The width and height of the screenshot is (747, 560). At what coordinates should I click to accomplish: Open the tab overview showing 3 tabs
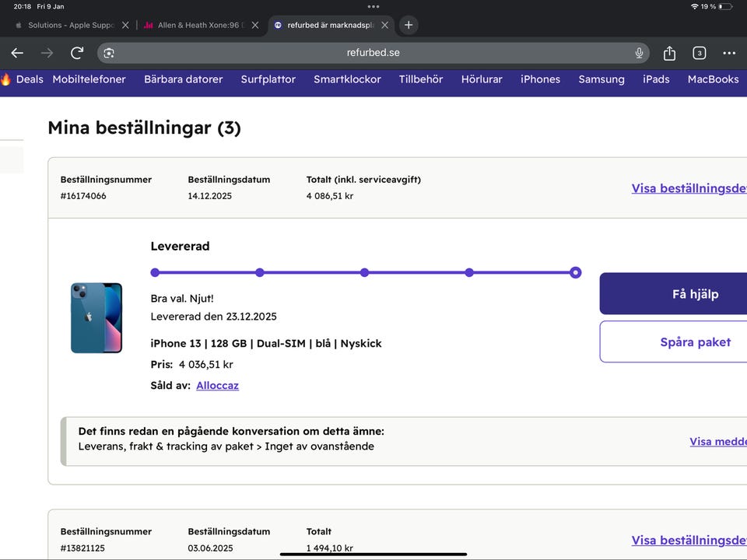(700, 53)
